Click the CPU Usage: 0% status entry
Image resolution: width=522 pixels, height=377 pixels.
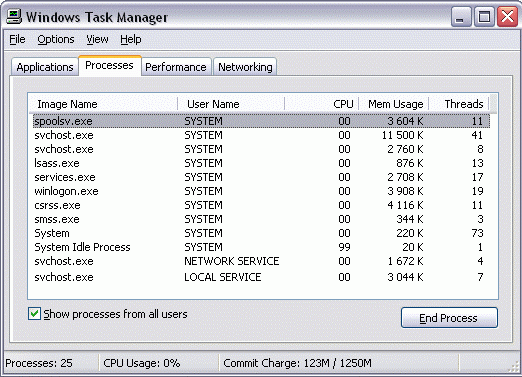[x=142, y=363]
